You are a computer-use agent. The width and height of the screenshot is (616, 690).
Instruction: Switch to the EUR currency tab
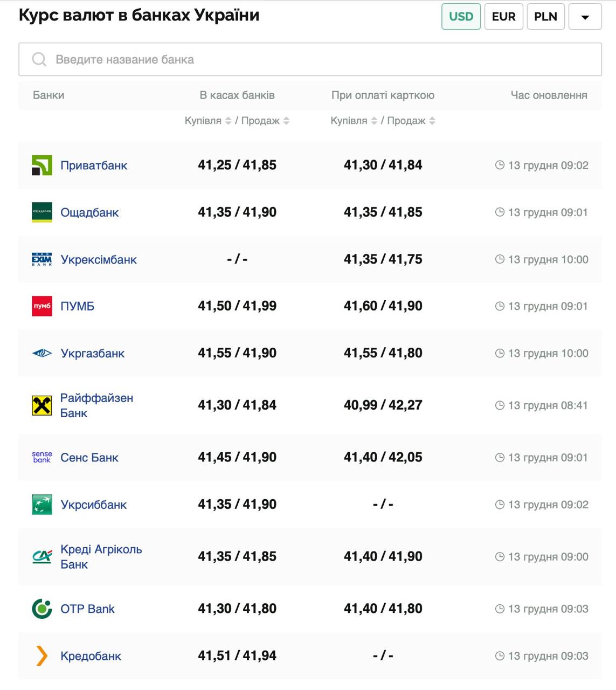503,17
